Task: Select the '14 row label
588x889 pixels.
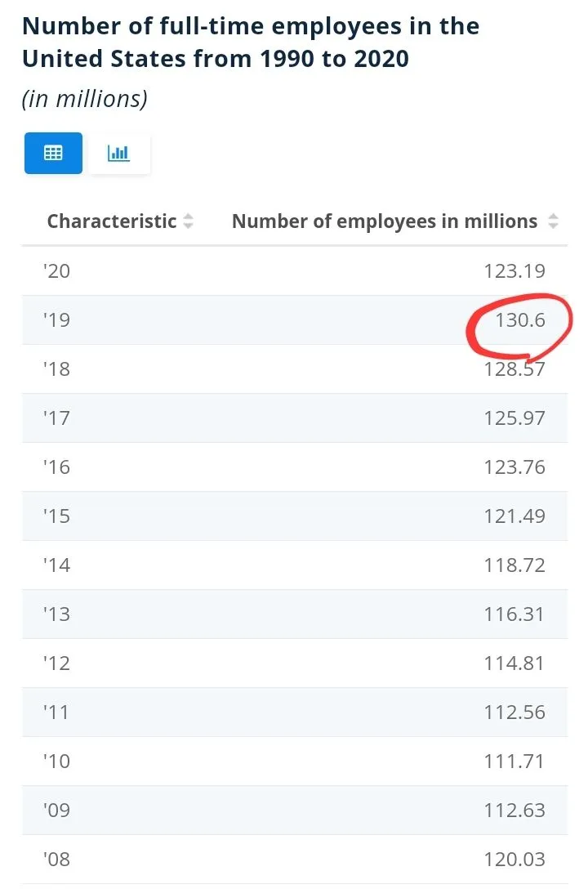Action: point(57,565)
